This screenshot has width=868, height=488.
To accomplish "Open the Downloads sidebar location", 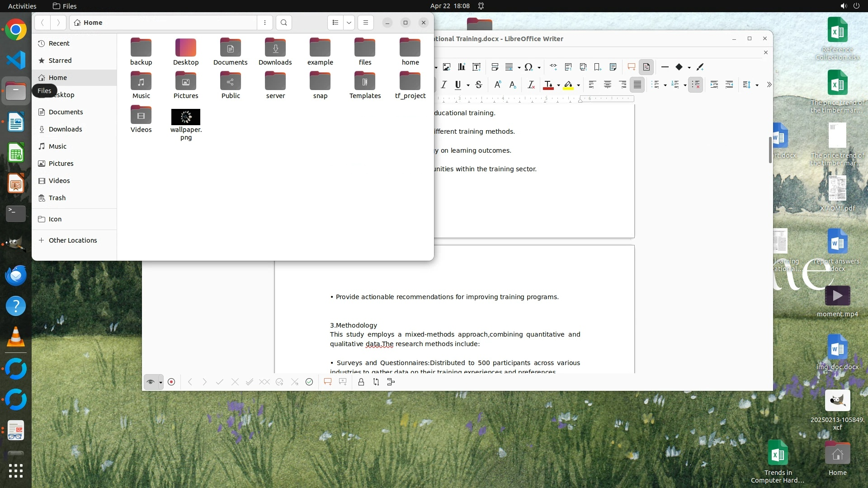I will coord(65,129).
